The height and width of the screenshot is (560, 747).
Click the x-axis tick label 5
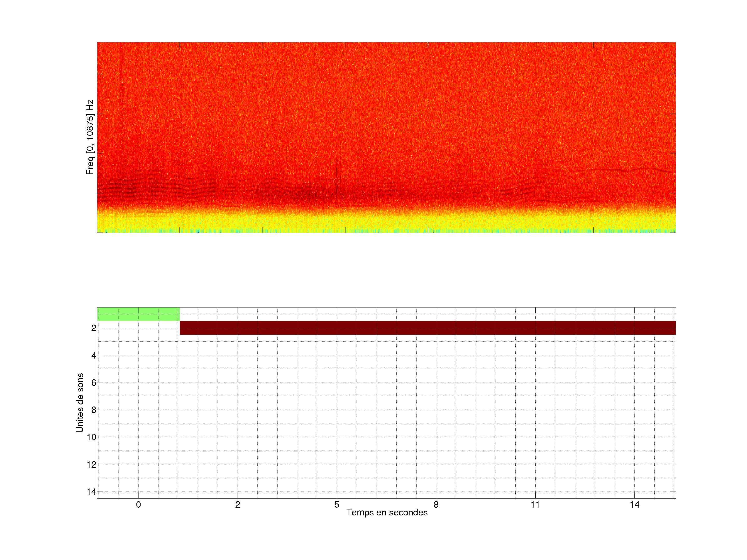tap(337, 505)
